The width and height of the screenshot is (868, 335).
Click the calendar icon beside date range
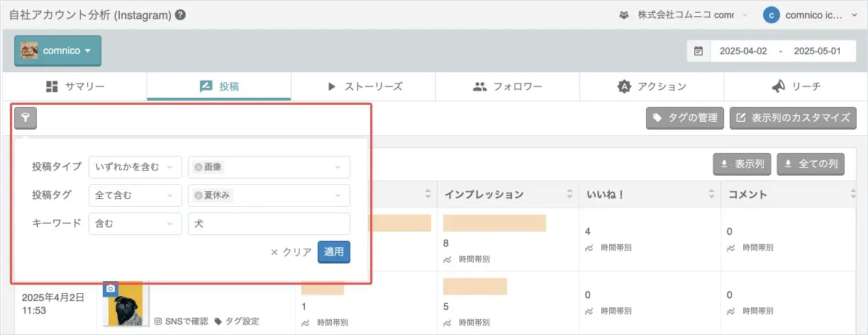pyautogui.click(x=699, y=51)
